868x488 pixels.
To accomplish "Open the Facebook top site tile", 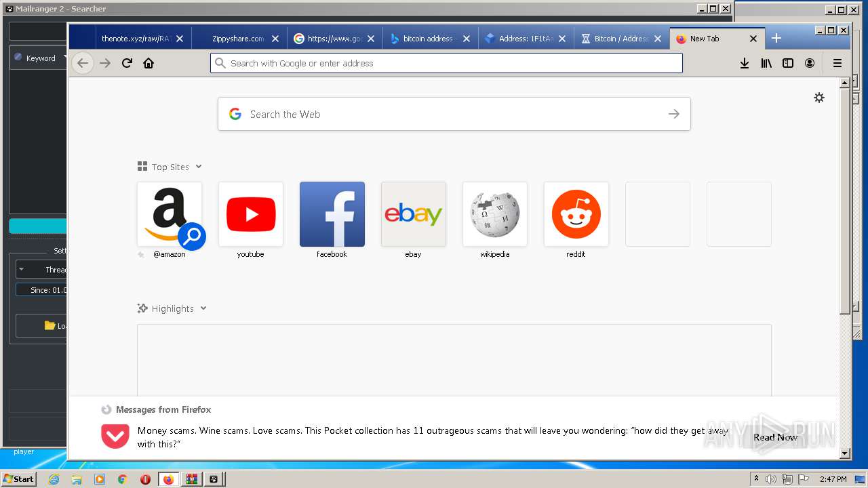I will click(332, 214).
